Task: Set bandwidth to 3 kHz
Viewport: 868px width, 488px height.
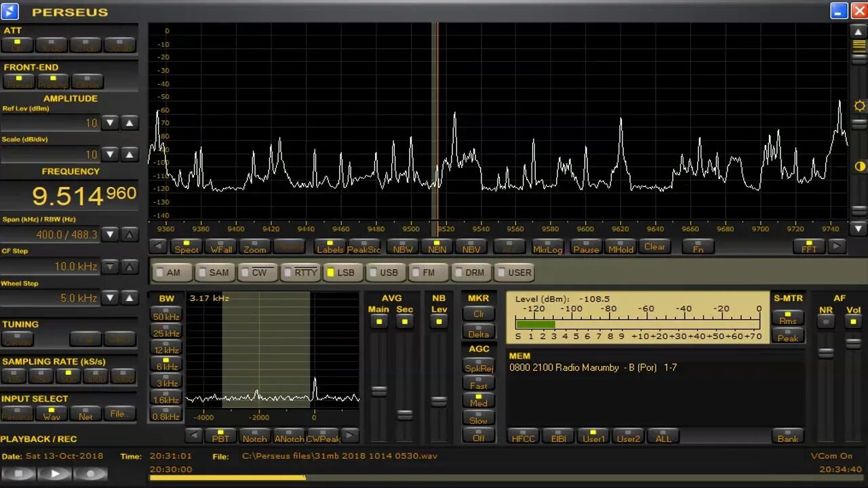Action: [x=166, y=381]
